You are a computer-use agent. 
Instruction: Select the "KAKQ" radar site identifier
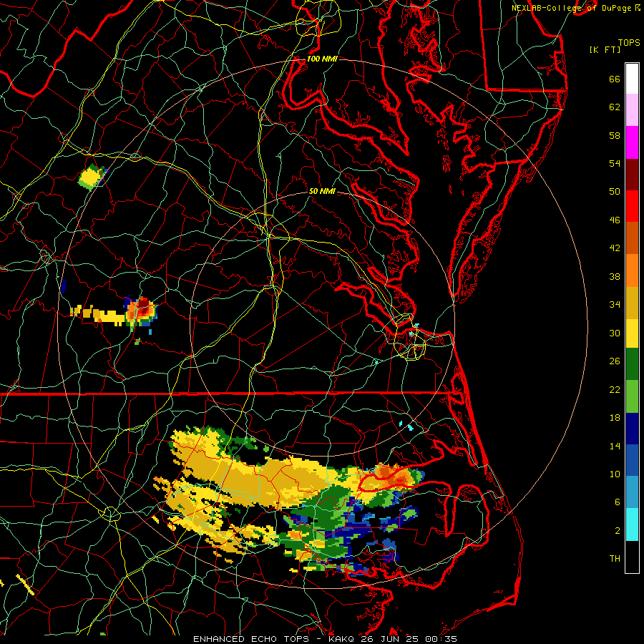[343, 639]
